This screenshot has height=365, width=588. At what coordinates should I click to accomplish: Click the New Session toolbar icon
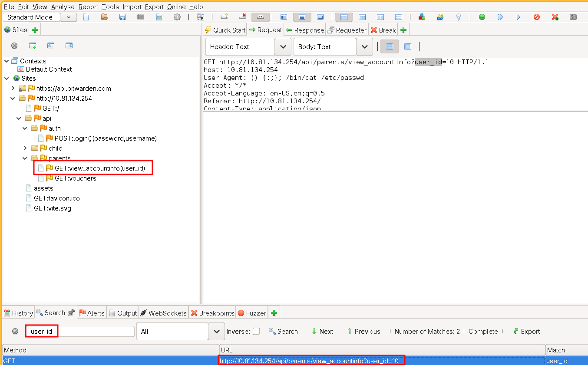pos(86,17)
